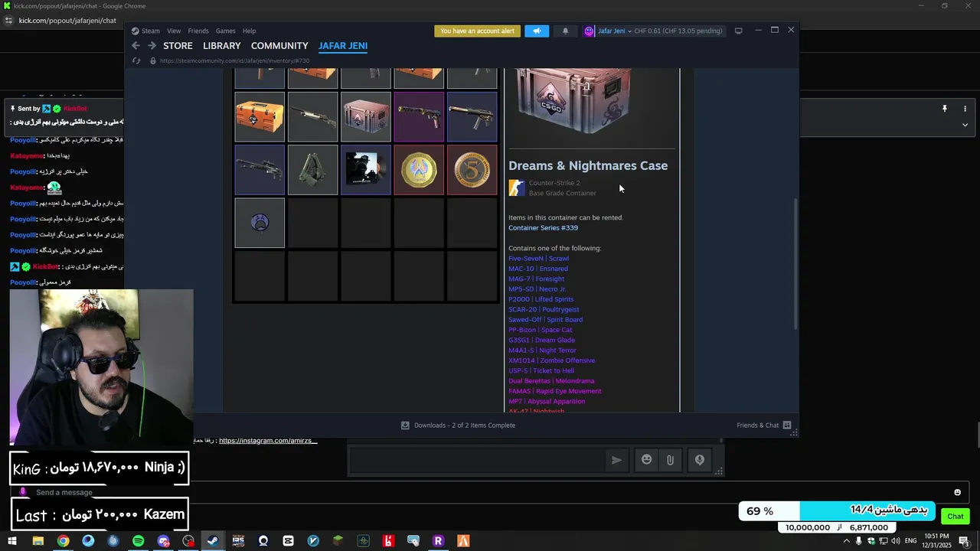Click the XM1014 | Zombie Offensive link
980x551 pixels.
[x=551, y=360]
